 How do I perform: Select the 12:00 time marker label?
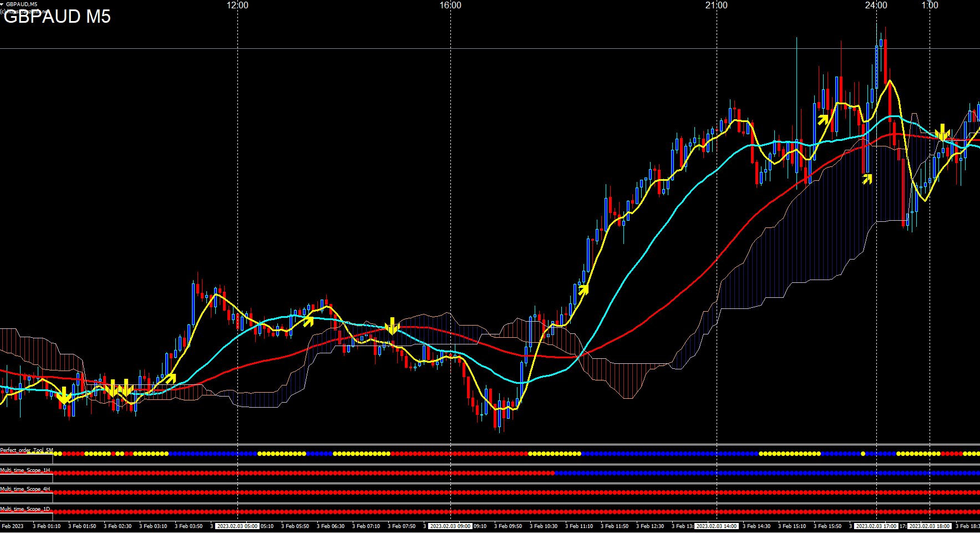237,5
